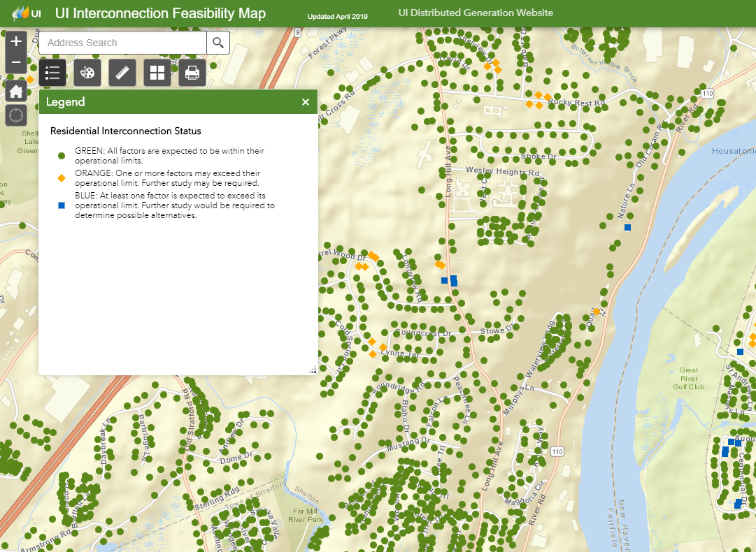Click the Dome Dr road label
The image size is (756, 552).
coord(236,458)
